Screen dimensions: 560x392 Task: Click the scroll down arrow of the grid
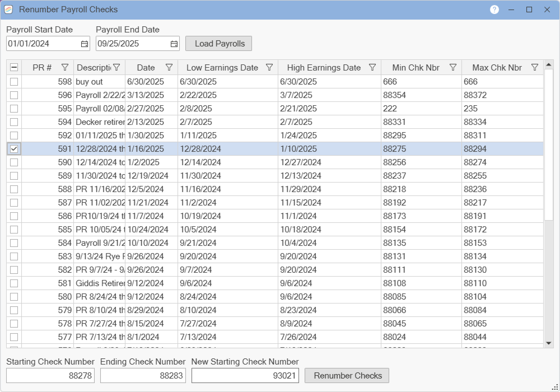tap(549, 343)
